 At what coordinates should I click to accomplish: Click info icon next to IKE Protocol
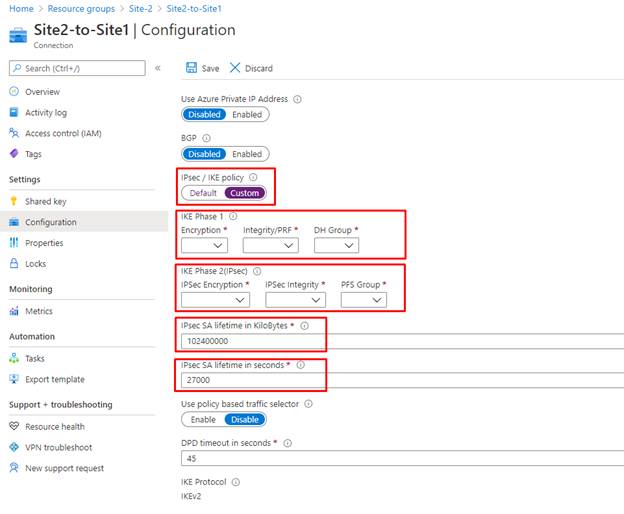tap(236, 482)
